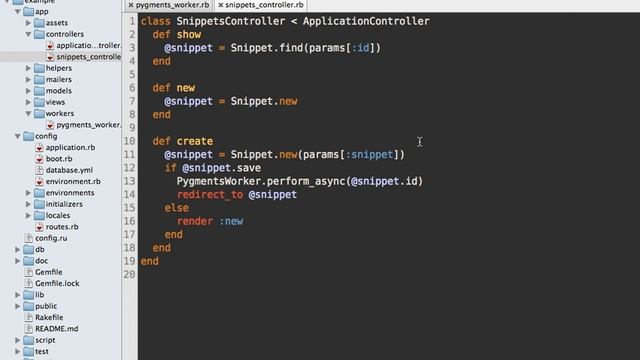Click the workers folder icon

(39, 113)
